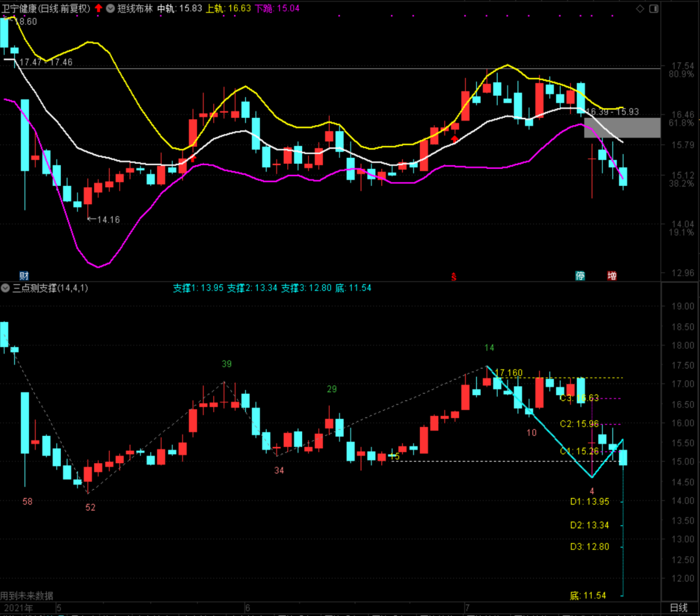Click the C3: 16.63 level label
Screen dimensions: 700x616
coord(579,398)
